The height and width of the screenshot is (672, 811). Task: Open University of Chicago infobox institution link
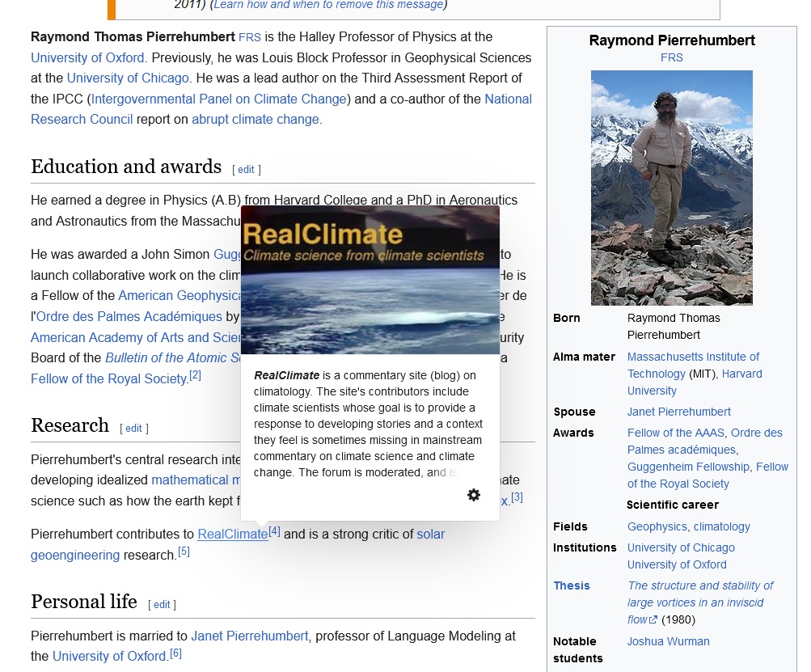click(x=681, y=547)
